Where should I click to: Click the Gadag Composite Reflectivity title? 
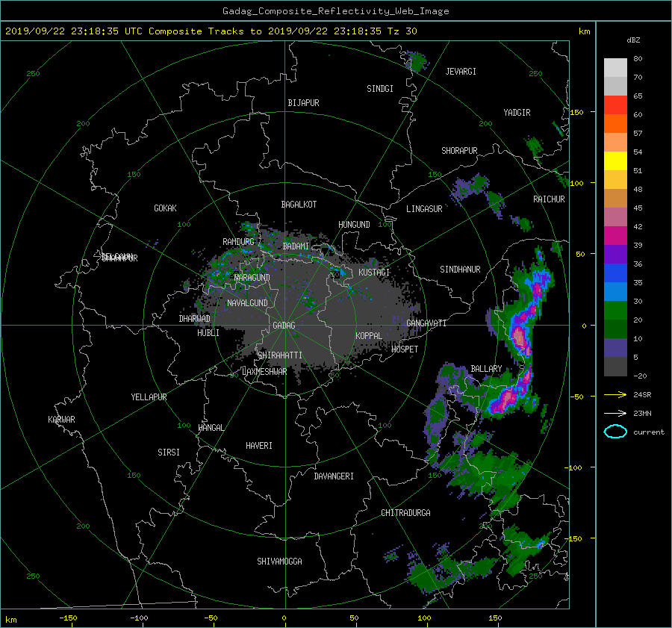tap(335, 11)
